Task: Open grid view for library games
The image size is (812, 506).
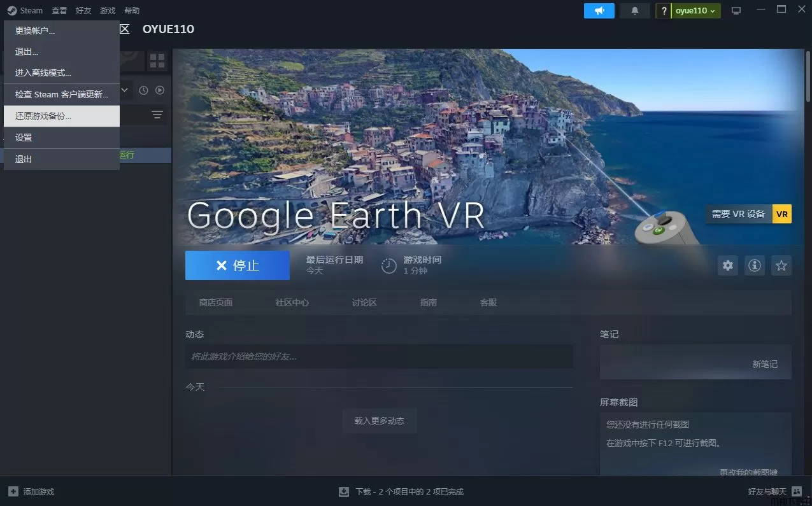Action: [x=157, y=60]
